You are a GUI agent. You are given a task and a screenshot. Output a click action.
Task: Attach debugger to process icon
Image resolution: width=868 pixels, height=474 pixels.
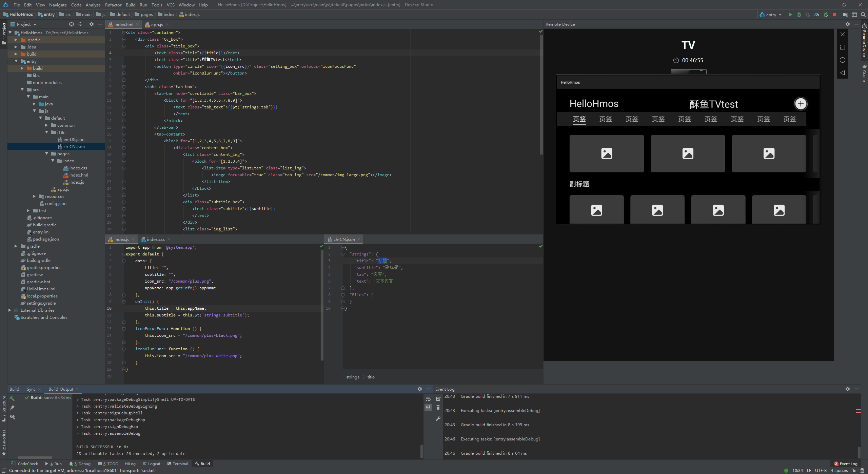[826, 15]
